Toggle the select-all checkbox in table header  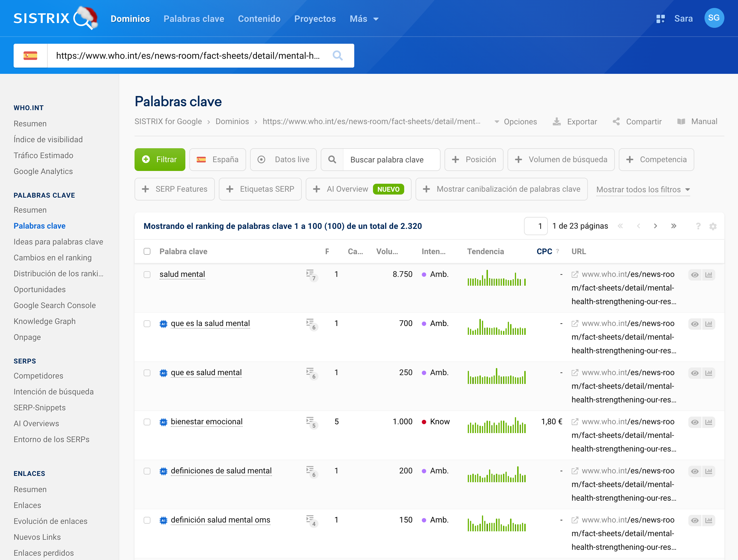pyautogui.click(x=147, y=251)
